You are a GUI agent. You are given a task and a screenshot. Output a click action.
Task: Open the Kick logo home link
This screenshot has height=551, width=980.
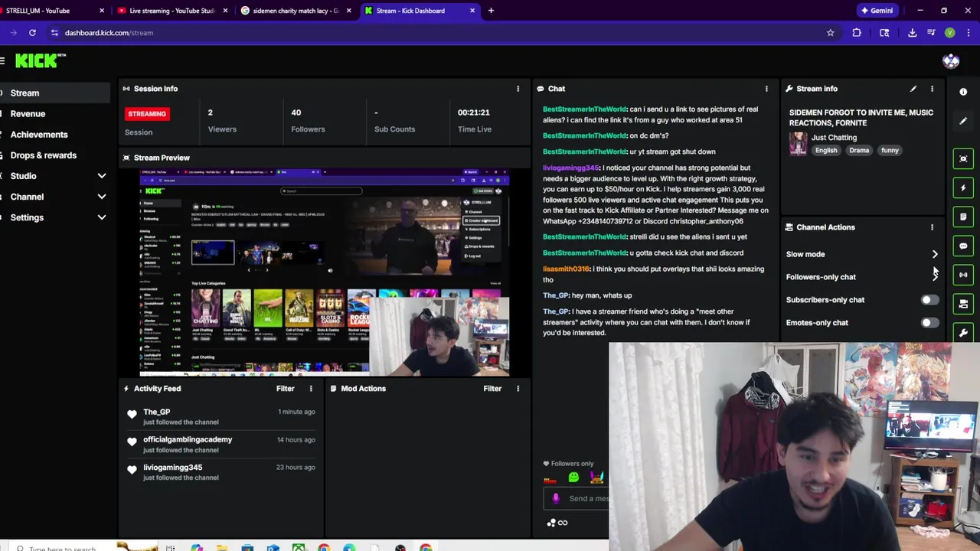pyautogui.click(x=40, y=60)
